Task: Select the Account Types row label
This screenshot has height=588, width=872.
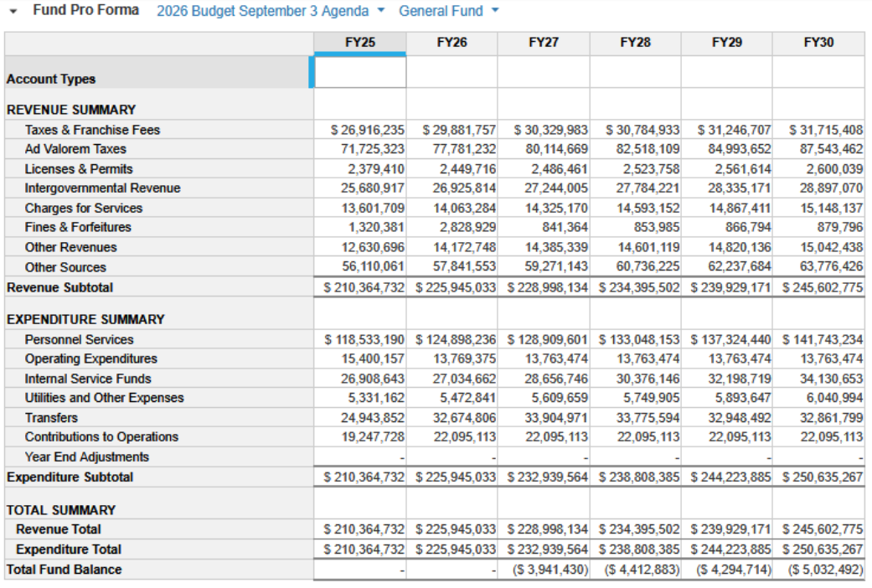Action: point(51,80)
